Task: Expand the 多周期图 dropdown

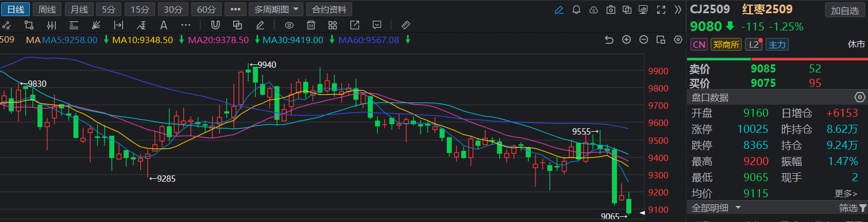Action: [x=276, y=9]
